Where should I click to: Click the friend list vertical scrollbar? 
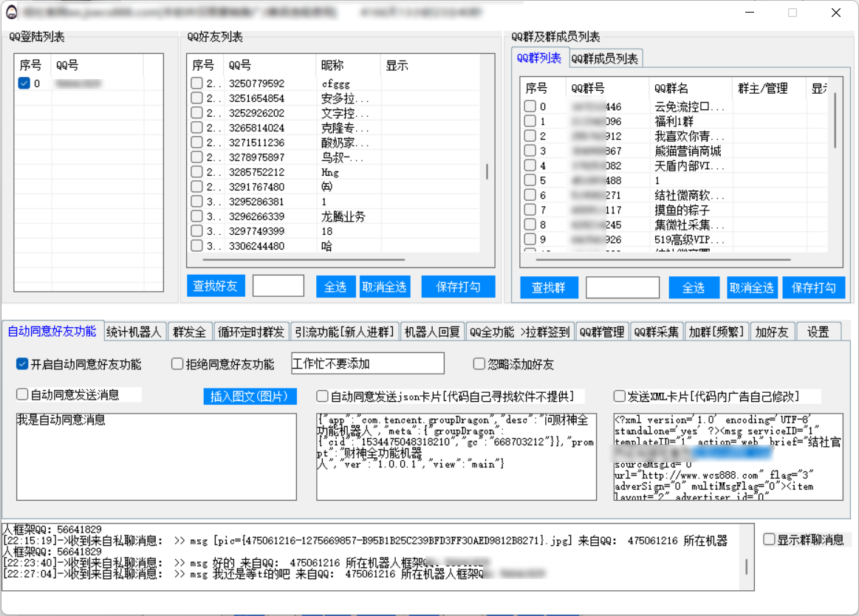(x=487, y=171)
